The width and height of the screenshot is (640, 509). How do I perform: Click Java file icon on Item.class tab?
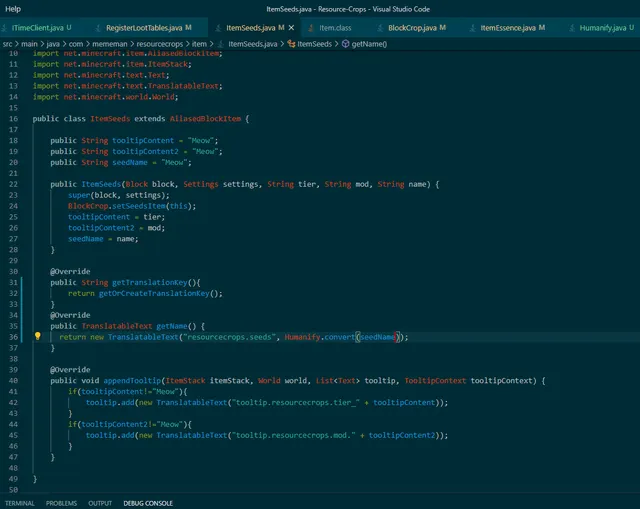click(x=311, y=28)
